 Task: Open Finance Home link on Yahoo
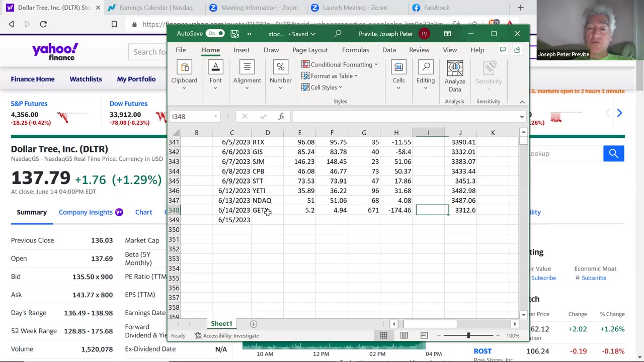coord(33,79)
